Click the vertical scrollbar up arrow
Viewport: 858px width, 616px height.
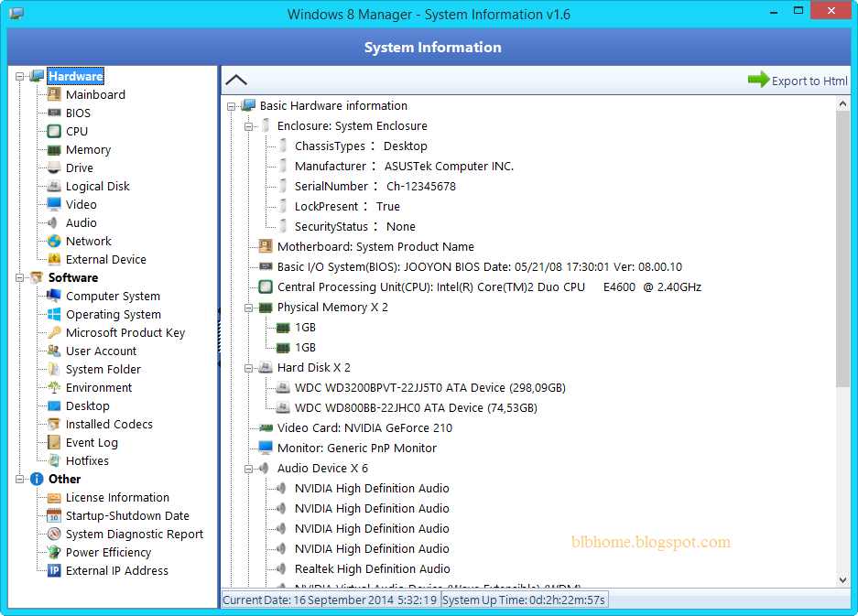(842, 103)
